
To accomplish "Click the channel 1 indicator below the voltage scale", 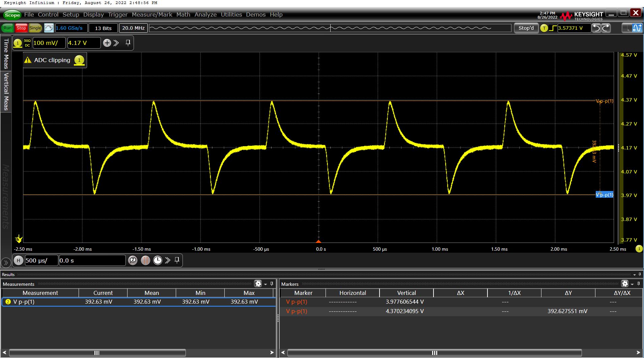I will click(639, 249).
